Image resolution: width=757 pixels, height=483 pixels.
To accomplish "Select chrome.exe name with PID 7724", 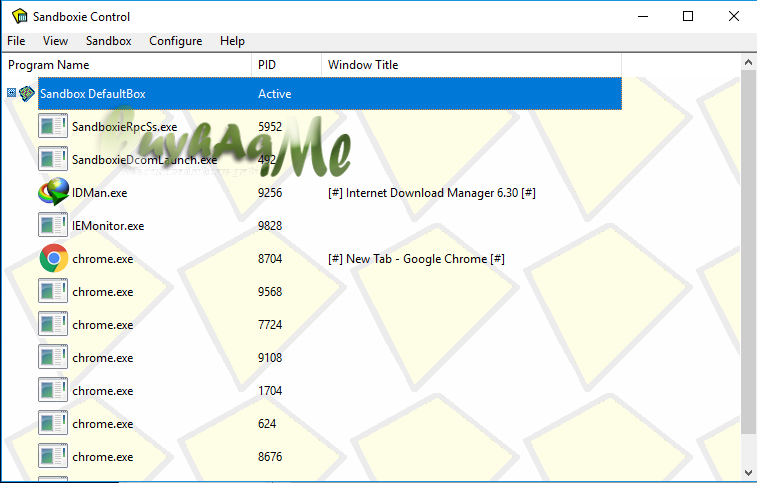I will pyautogui.click(x=103, y=325).
